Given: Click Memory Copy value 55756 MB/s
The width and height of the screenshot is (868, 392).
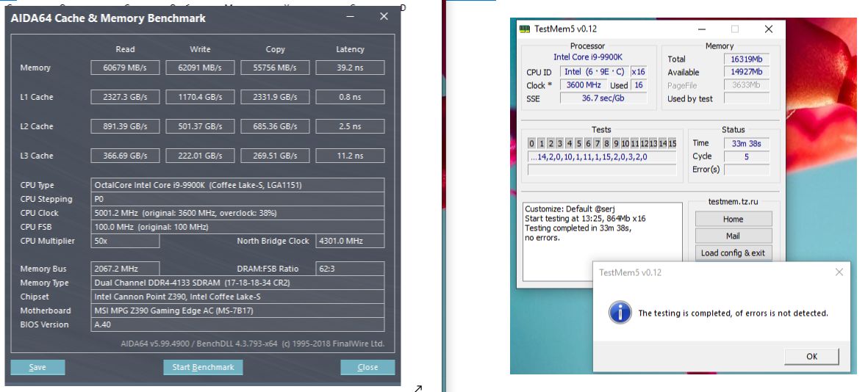Looking at the screenshot, I should 275,68.
